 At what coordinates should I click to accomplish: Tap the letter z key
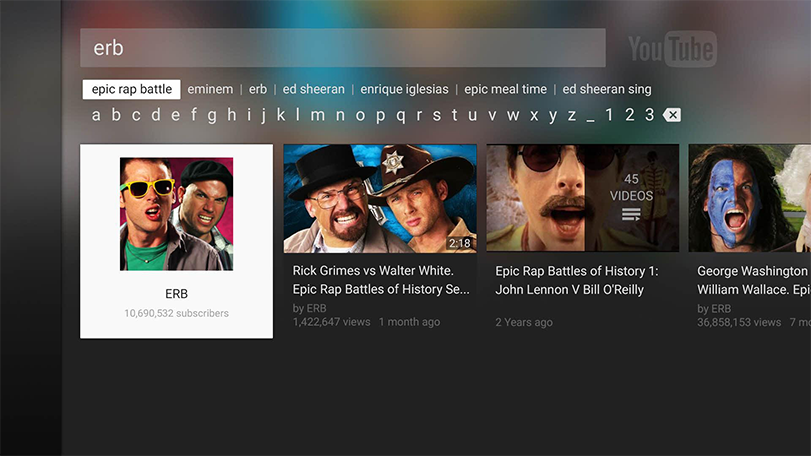[x=572, y=115]
